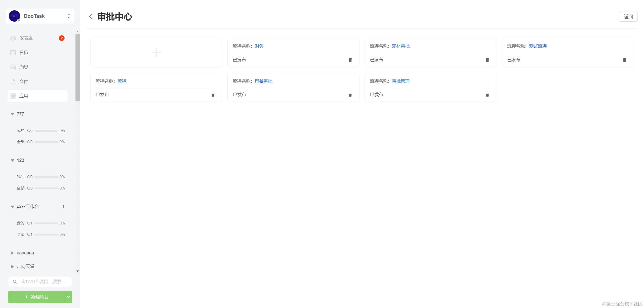Open dropdown arrow beside 新建项目
The height and width of the screenshot is (308, 644).
[x=68, y=297]
